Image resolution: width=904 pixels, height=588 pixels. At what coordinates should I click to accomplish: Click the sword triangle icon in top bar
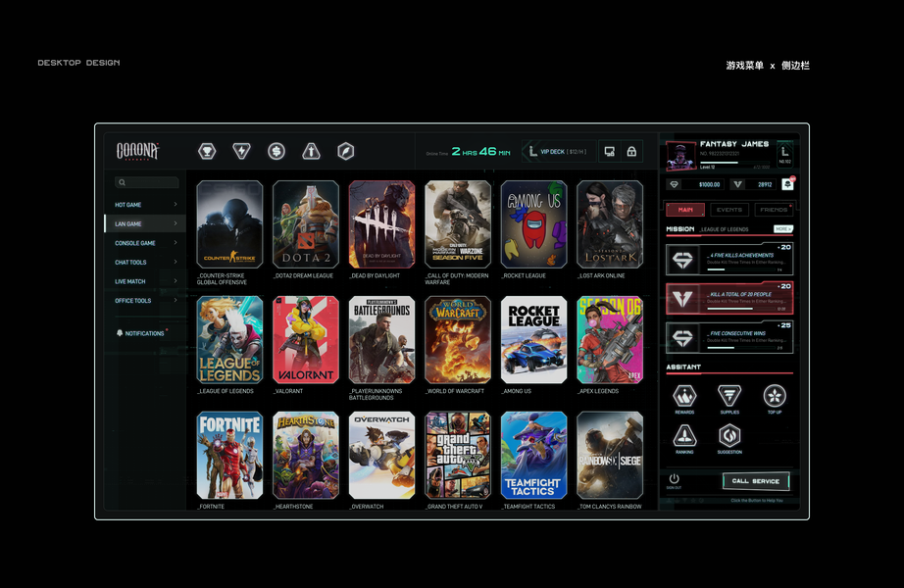click(312, 151)
